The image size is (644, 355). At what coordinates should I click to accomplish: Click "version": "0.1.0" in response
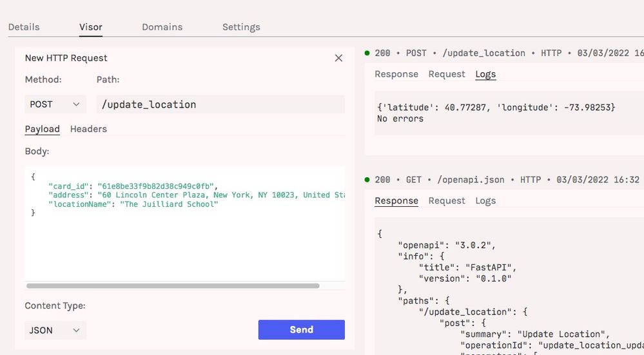[x=465, y=278]
